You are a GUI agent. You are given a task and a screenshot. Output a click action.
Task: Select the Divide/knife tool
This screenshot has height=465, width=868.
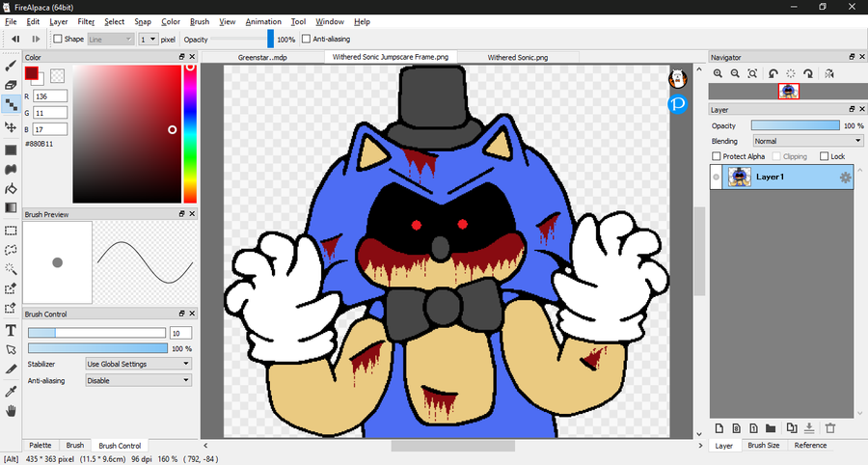[x=11, y=369]
